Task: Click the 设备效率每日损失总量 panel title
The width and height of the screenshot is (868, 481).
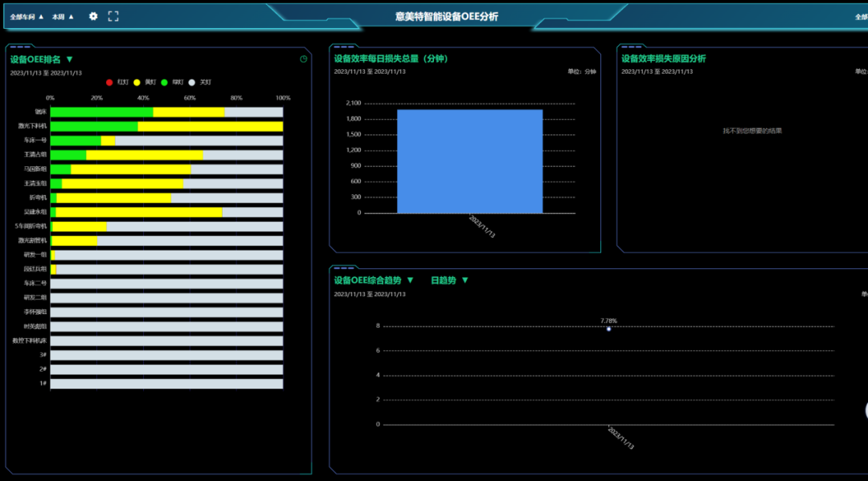Action: [x=391, y=59]
